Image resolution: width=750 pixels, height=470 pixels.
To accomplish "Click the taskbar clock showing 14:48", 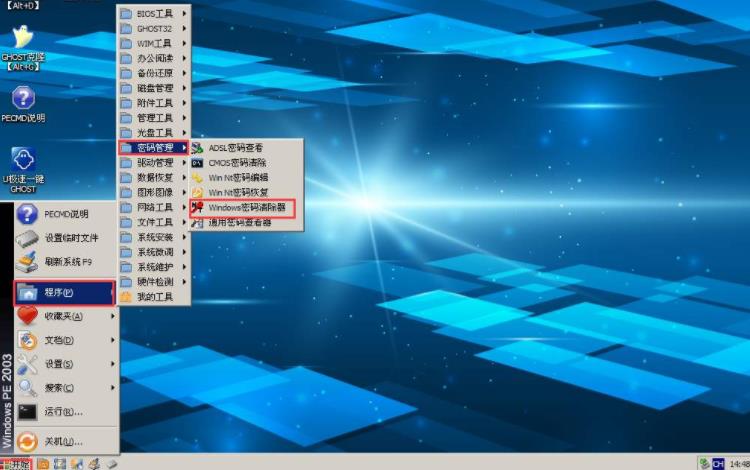I will tap(739, 464).
